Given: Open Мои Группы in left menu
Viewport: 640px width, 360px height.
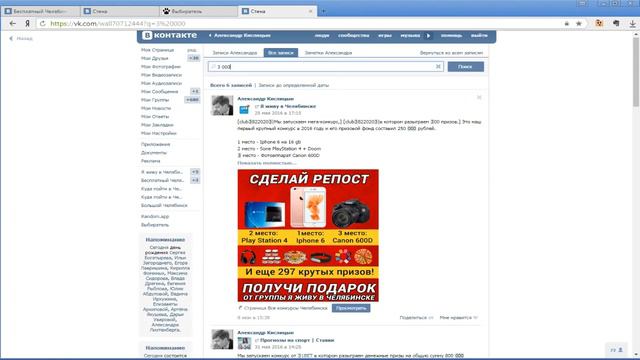Looking at the screenshot, I should click(x=155, y=100).
